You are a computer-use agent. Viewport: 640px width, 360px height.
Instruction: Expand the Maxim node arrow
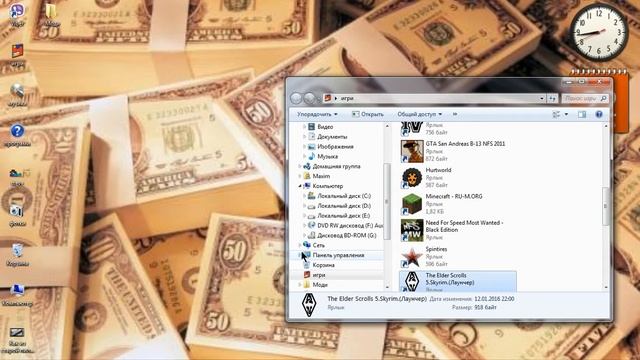point(300,176)
